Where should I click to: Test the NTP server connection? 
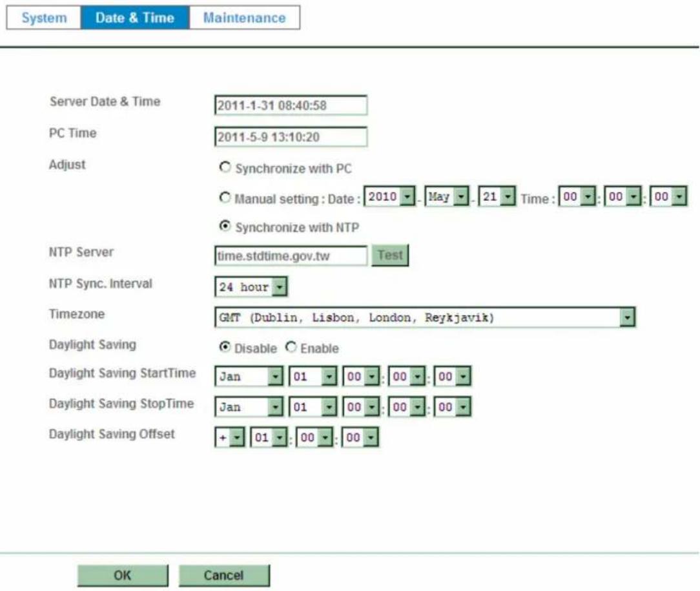(x=390, y=255)
